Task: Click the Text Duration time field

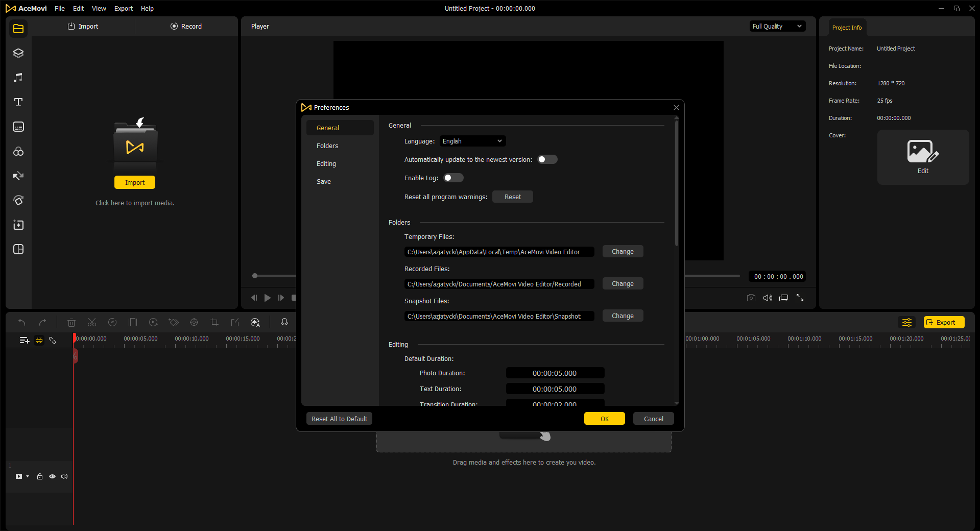Action: [555, 389]
